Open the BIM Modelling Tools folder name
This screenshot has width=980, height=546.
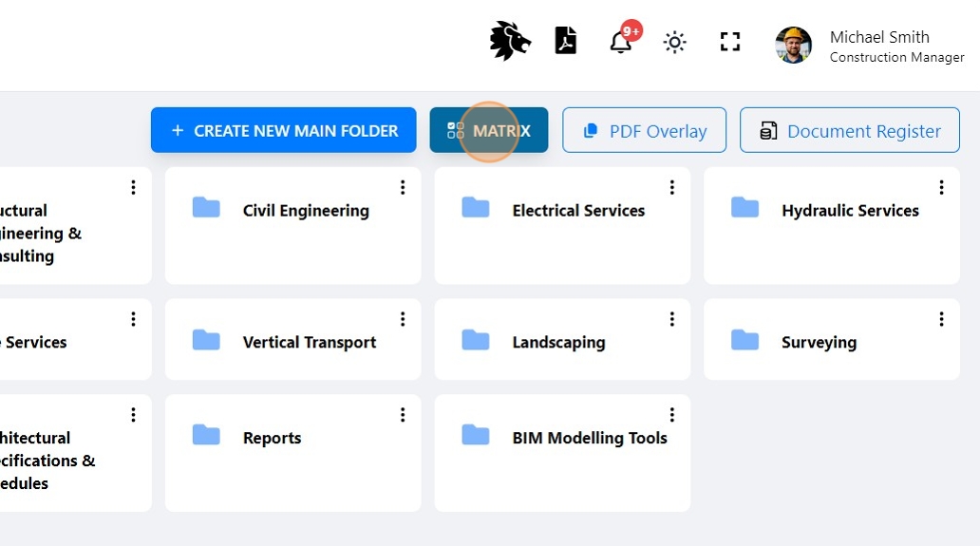point(590,438)
